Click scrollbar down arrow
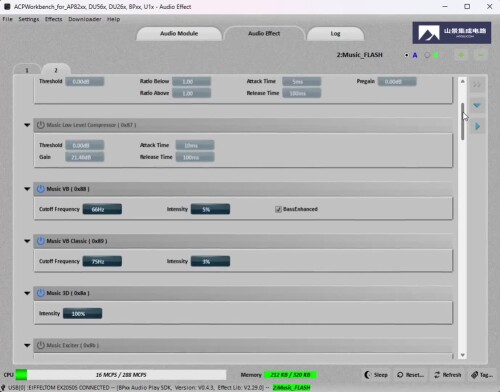 [462, 355]
